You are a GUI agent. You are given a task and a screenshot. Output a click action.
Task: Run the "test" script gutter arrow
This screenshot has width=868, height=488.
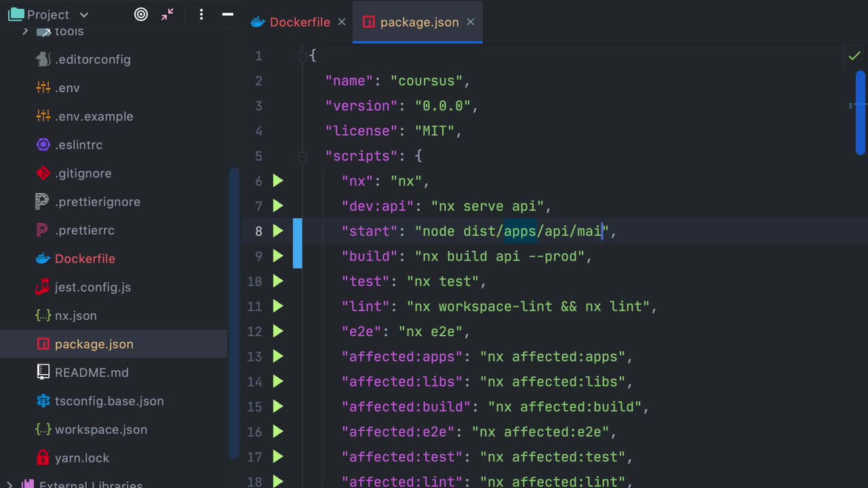(278, 281)
